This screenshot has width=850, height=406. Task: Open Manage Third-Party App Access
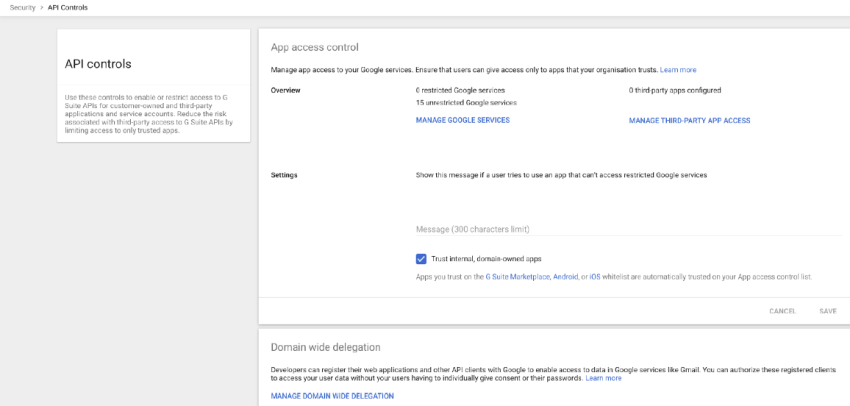[x=689, y=120]
